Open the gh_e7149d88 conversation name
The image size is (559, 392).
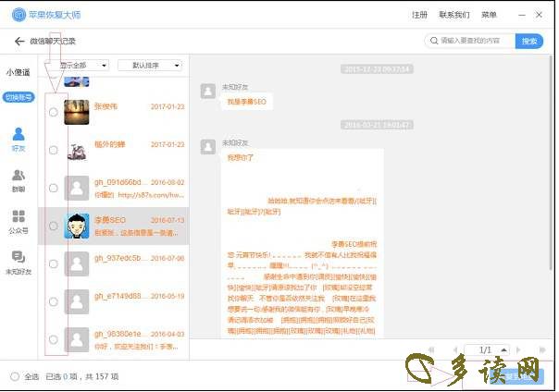120,296
